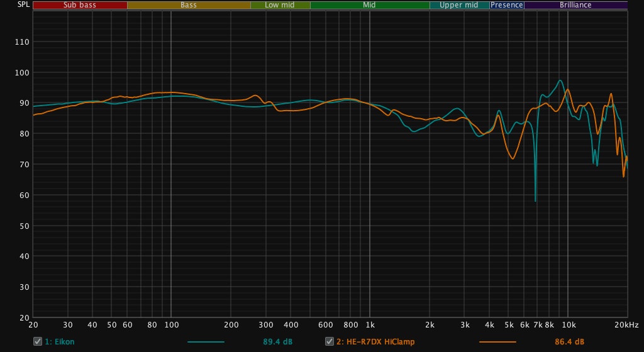Select the Bass band label

pyautogui.click(x=188, y=5)
